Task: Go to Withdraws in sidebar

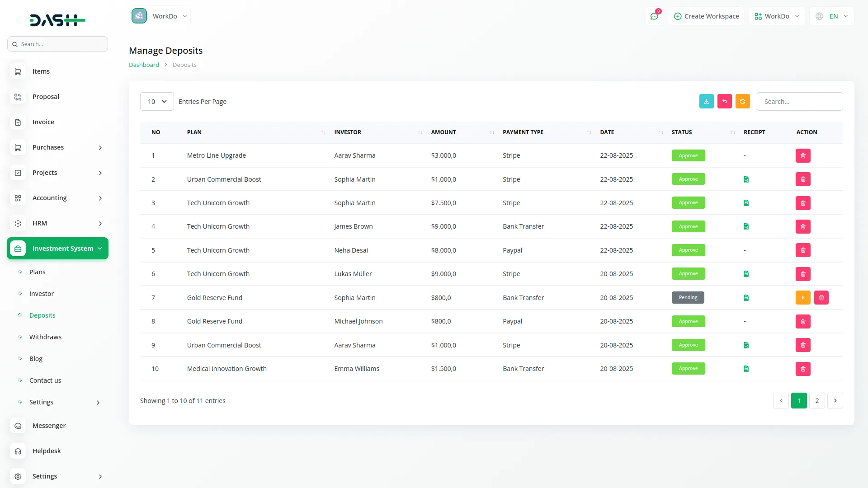Action: coord(45,337)
